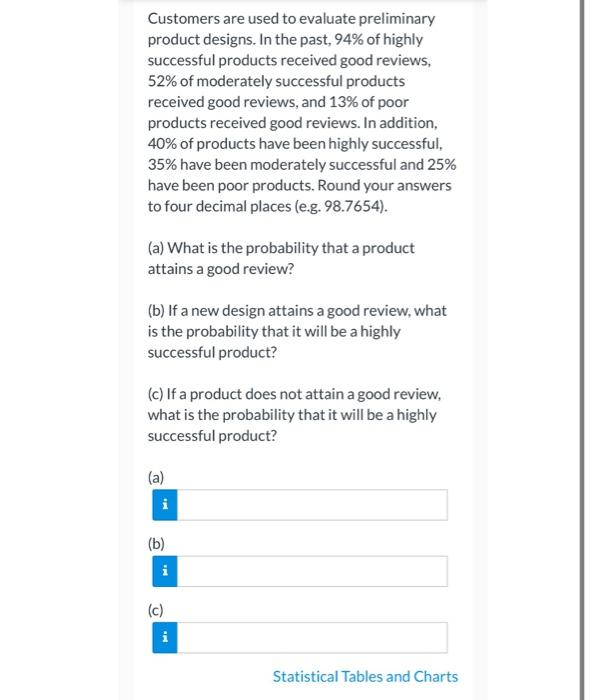Click the blue info icon for answer (c)
Screen dimensions: 590x700
165,637
